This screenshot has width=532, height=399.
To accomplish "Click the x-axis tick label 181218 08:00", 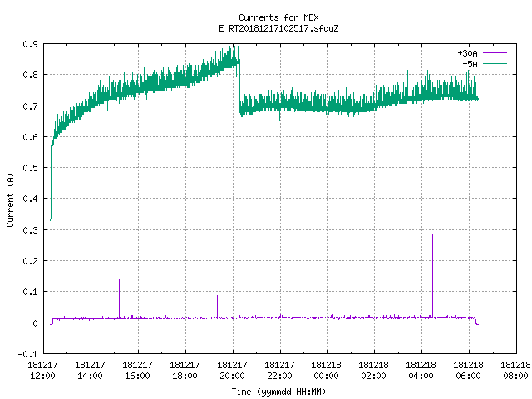I will coord(515,371).
